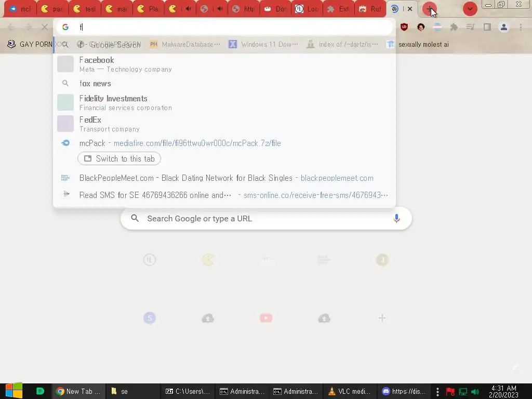The image size is (532, 399).
Task: Select the BlackPeopleMeet.com suggestion
Action: (x=224, y=178)
